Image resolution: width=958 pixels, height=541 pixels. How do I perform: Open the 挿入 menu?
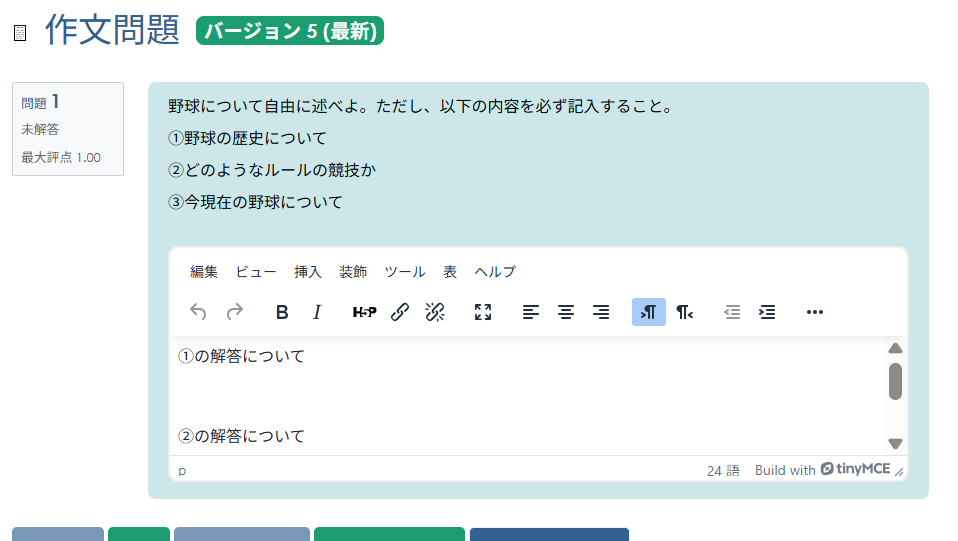tap(308, 272)
